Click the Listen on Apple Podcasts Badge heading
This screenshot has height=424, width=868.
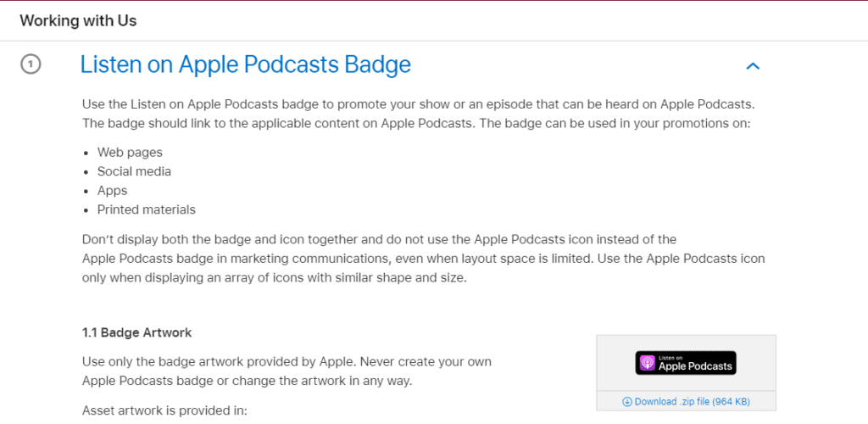[245, 64]
